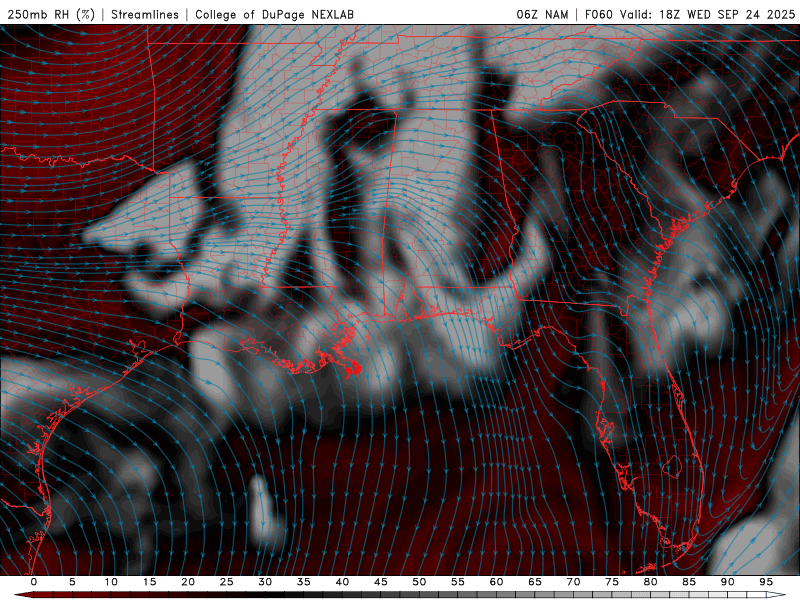The image size is (800, 600).
Task: Click the 5 label on the color scale
Action: pos(72,582)
